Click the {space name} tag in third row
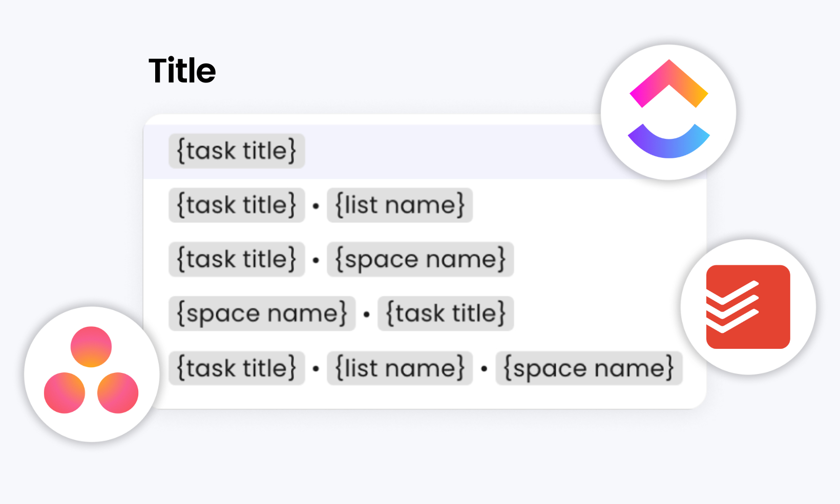The image size is (840, 504). tap(421, 259)
